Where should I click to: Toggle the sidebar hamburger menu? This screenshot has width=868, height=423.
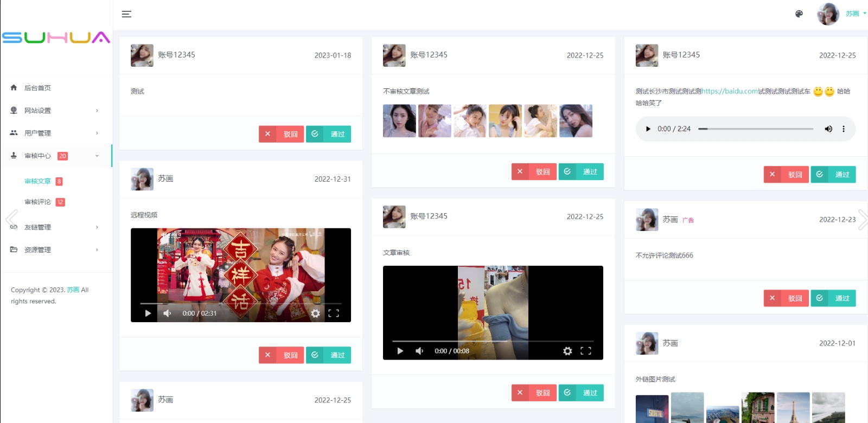[126, 14]
